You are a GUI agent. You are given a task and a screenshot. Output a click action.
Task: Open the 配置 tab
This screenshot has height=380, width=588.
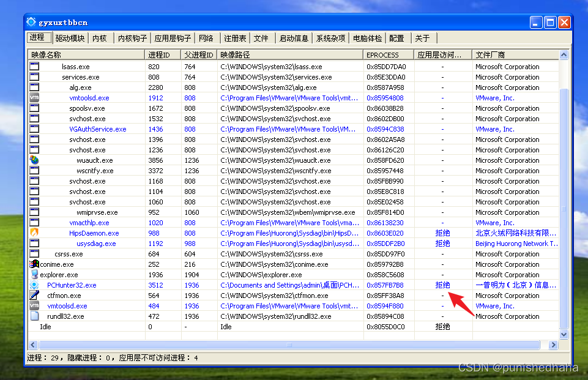click(396, 39)
